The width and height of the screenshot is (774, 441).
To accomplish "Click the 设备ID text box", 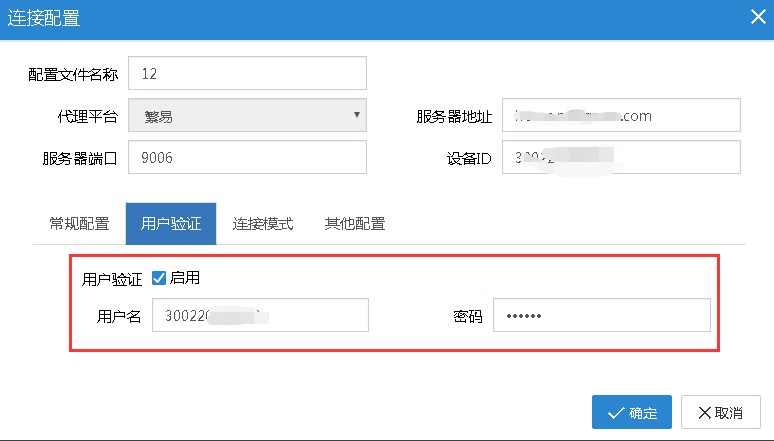I will [x=620, y=158].
